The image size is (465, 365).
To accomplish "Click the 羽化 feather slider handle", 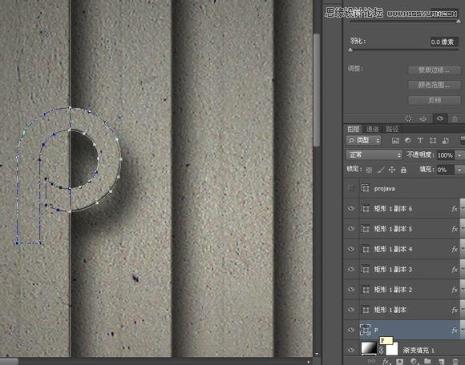I will 350,50.
